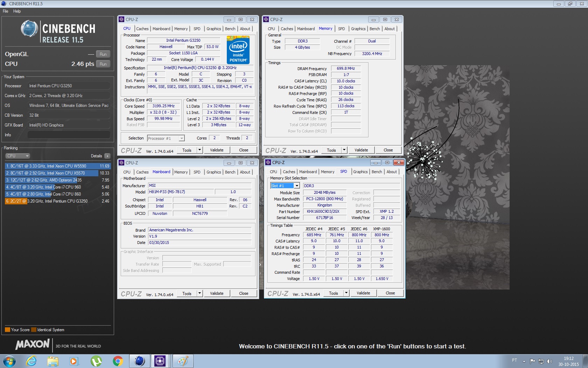
Task: Switch to Caches tab in CPU window
Action: coord(142,29)
